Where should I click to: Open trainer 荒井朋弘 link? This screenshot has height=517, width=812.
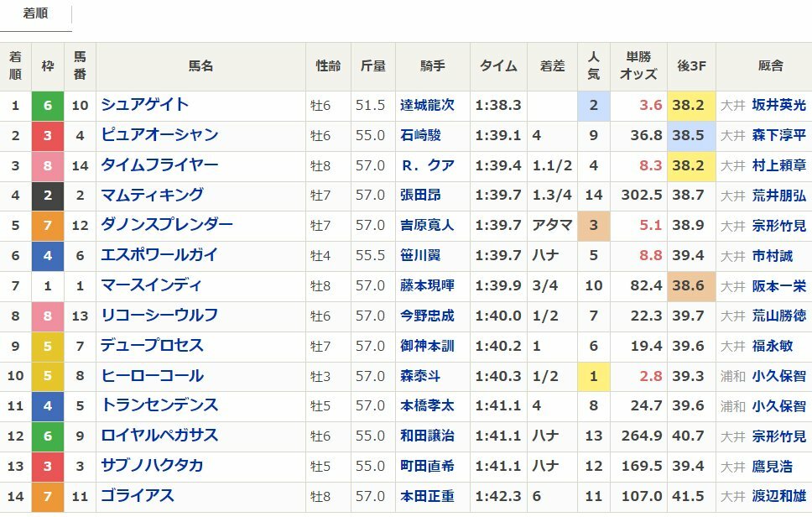(778, 196)
